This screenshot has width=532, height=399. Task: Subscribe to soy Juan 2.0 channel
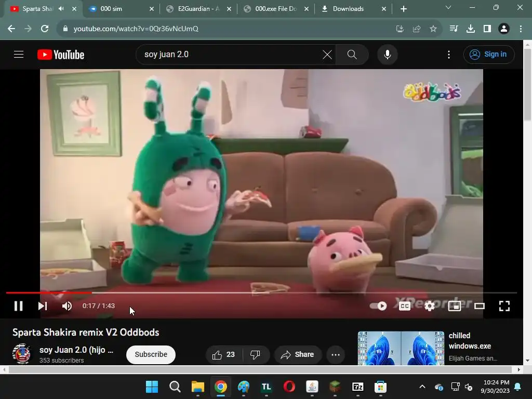point(151,354)
